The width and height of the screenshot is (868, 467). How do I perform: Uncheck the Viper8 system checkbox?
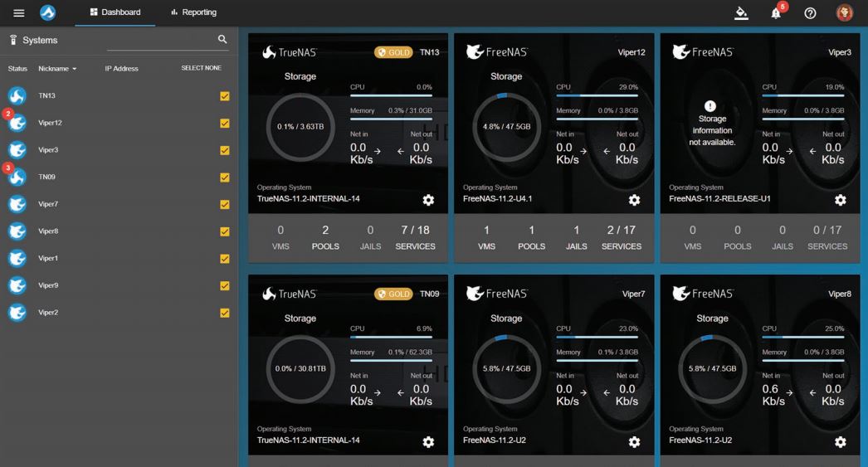pos(225,231)
